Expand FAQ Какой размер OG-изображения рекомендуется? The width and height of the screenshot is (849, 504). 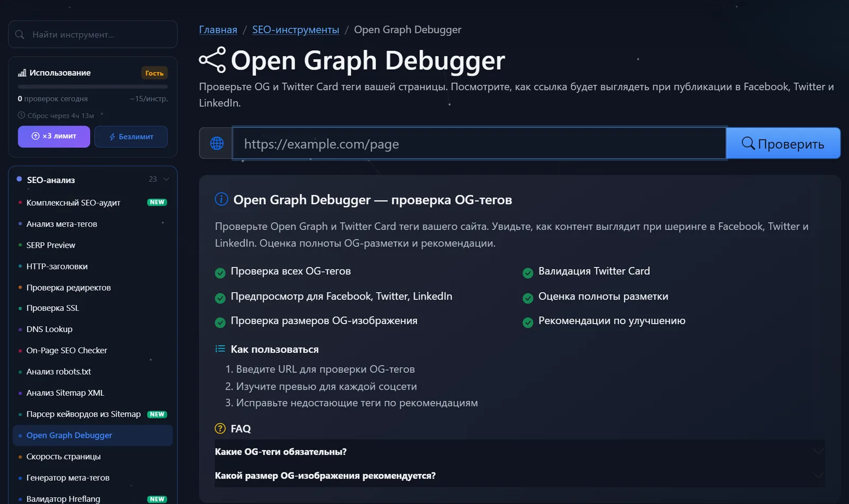519,475
